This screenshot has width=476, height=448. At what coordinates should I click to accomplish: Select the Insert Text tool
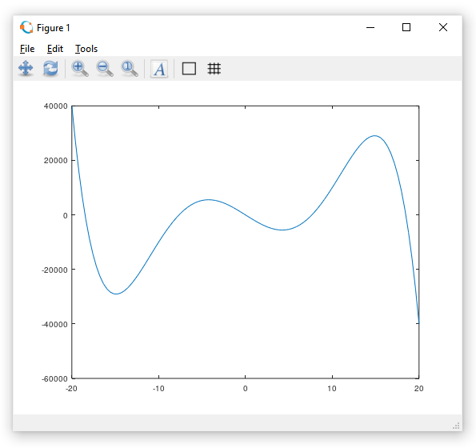(159, 69)
